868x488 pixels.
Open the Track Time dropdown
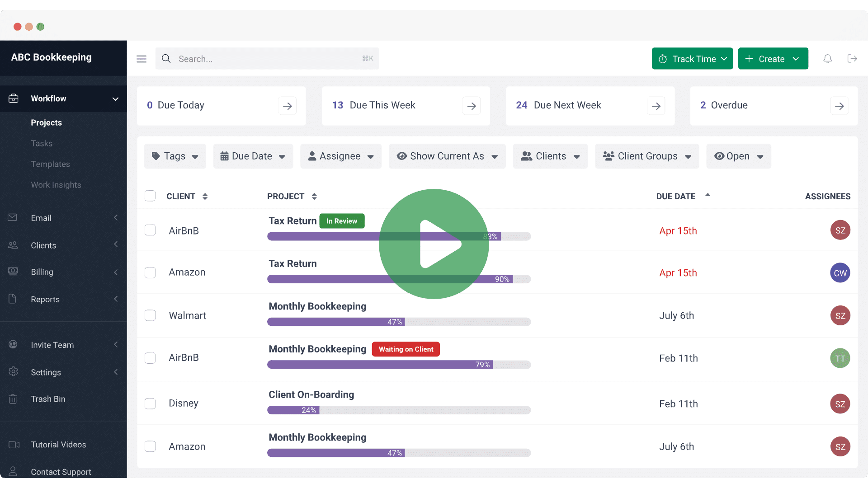pos(692,59)
